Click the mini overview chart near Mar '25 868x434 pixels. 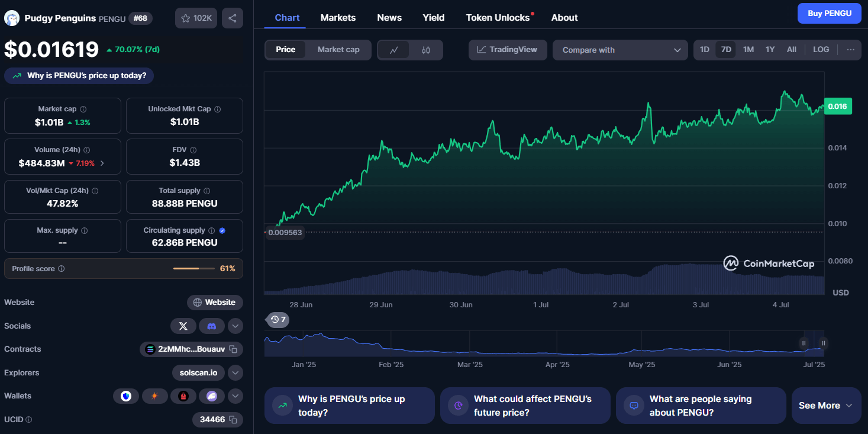click(x=470, y=343)
